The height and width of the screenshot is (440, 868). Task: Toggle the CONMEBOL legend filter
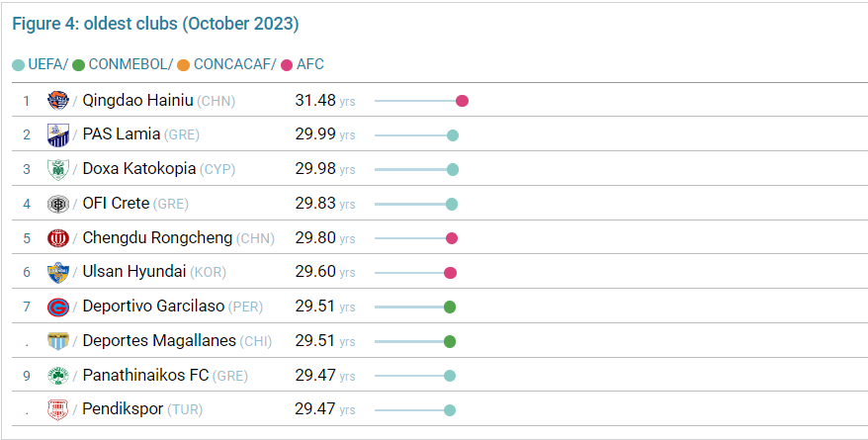(123, 64)
